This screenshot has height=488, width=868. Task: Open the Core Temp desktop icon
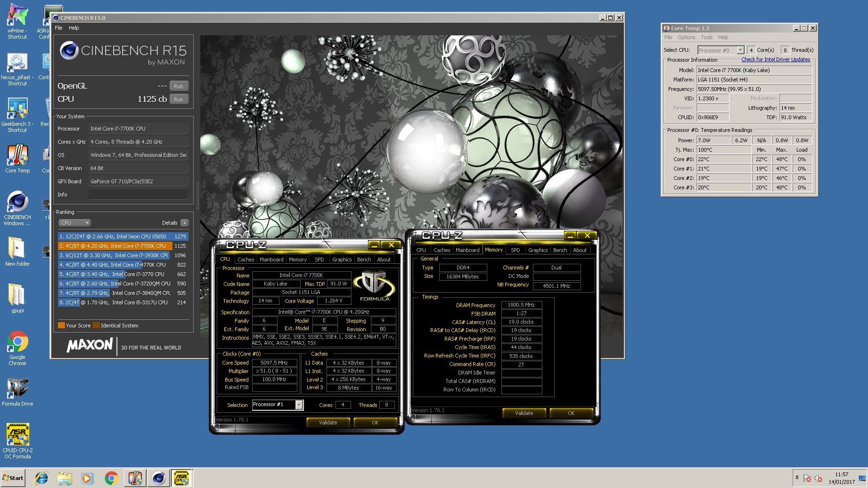(17, 159)
